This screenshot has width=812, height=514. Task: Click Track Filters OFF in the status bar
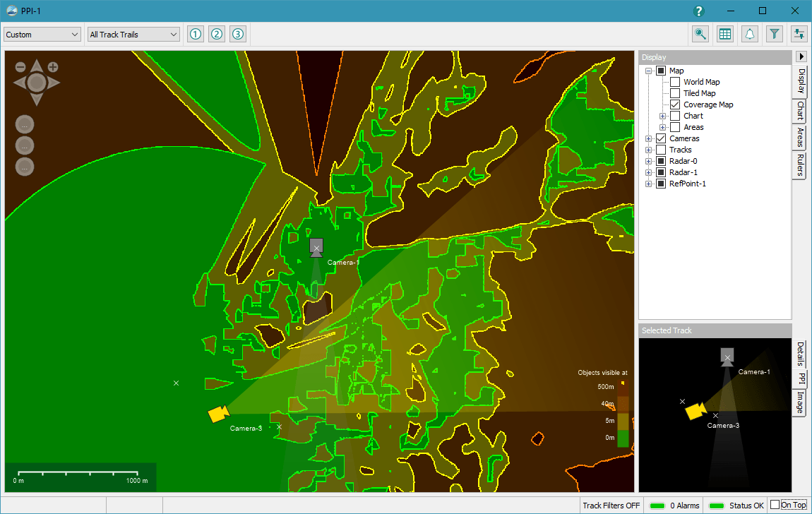tap(611, 505)
